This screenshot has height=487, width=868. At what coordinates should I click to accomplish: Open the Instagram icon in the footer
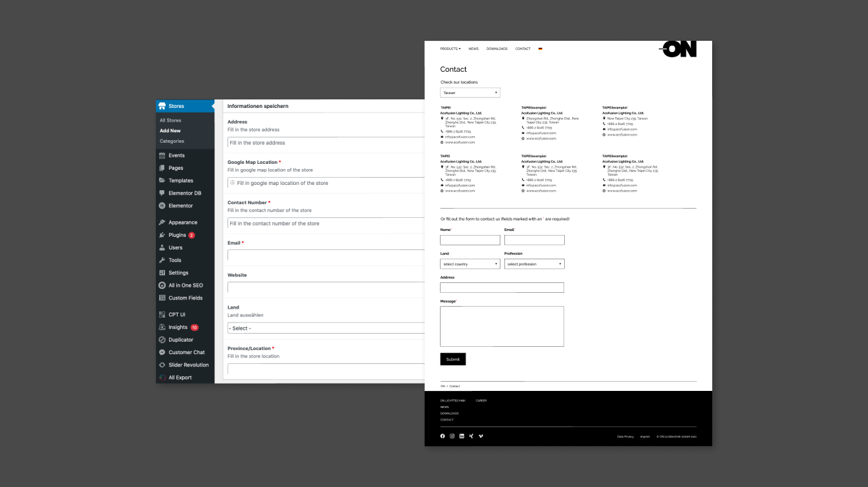coord(452,436)
